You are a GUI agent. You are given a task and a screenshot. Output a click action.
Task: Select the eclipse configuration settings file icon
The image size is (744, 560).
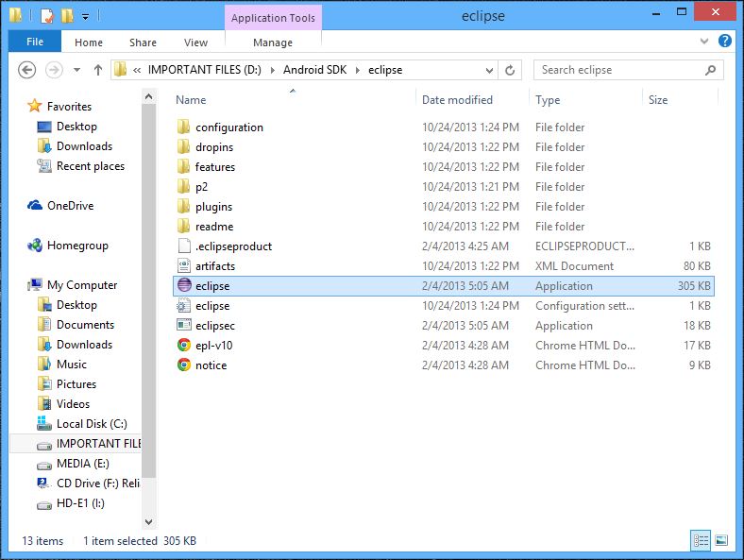[183, 306]
